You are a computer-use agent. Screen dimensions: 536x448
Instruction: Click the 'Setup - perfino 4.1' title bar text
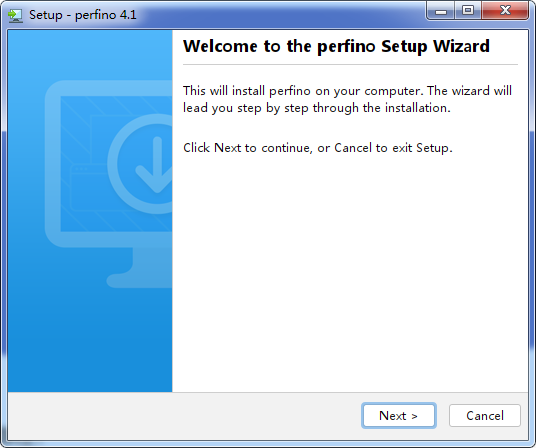[83, 15]
